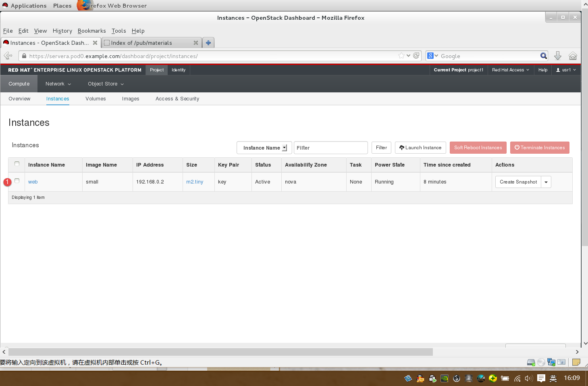This screenshot has width=588, height=386.
Task: Click the input language 英 indicator
Action: pyautogui.click(x=553, y=378)
